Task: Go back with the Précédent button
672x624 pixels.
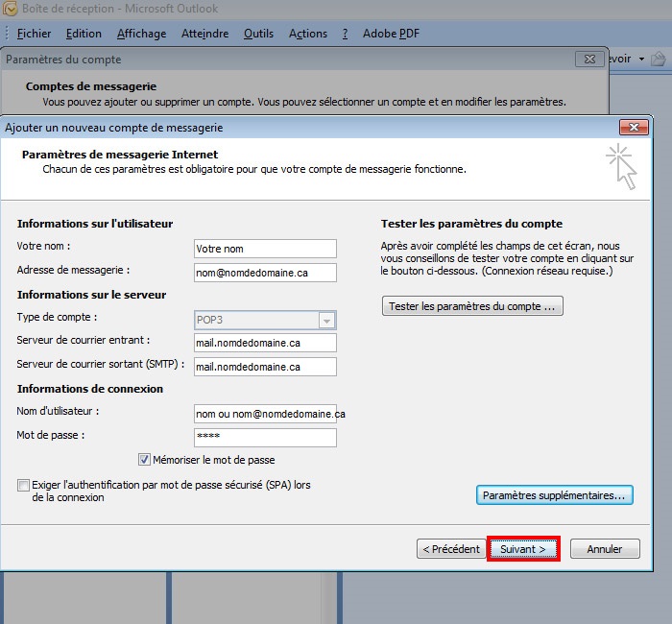Action: 451,549
